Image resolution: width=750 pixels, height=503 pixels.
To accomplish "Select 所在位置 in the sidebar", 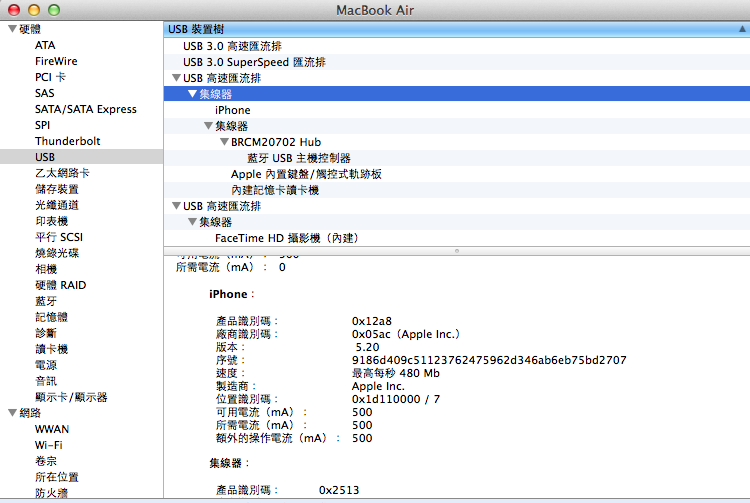I will click(56, 477).
